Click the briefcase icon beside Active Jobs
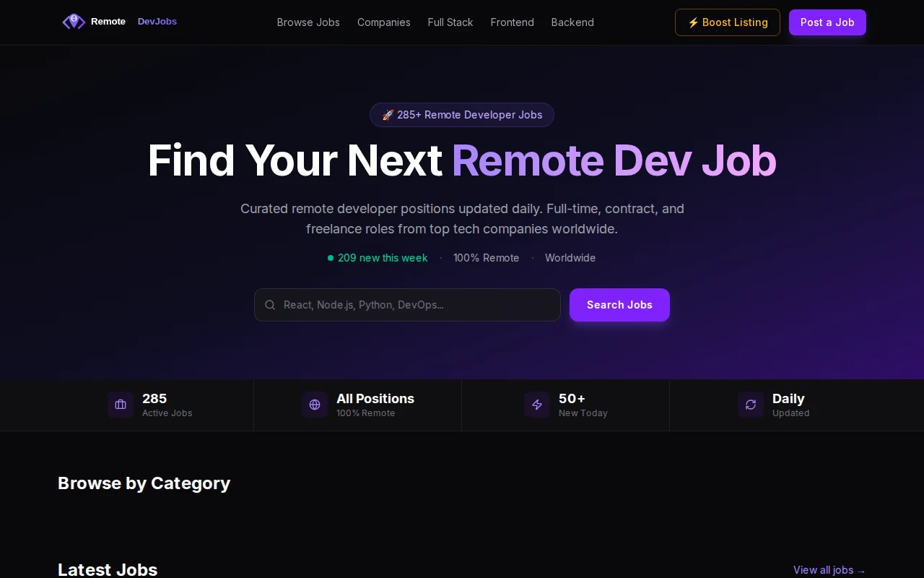 pos(121,405)
